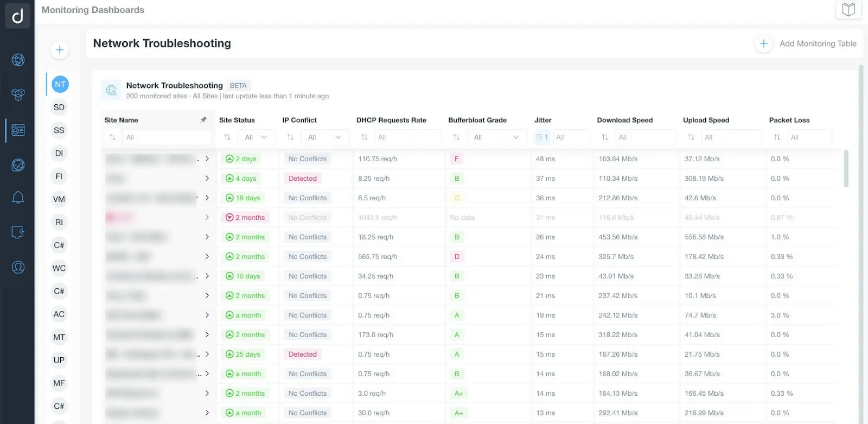Image resolution: width=868 pixels, height=424 pixels.
Task: Open the book documentation icon
Action: coord(848,9)
